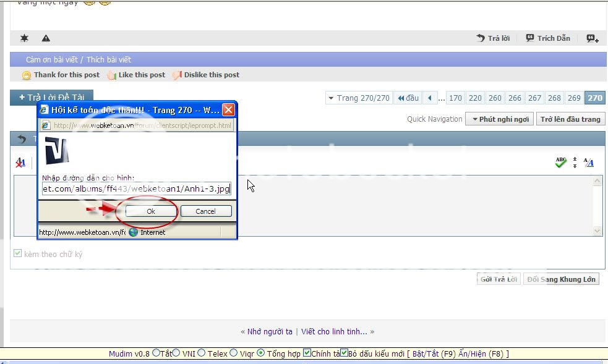Click the report post warning triangle icon
608x364 pixels.
[46, 38]
